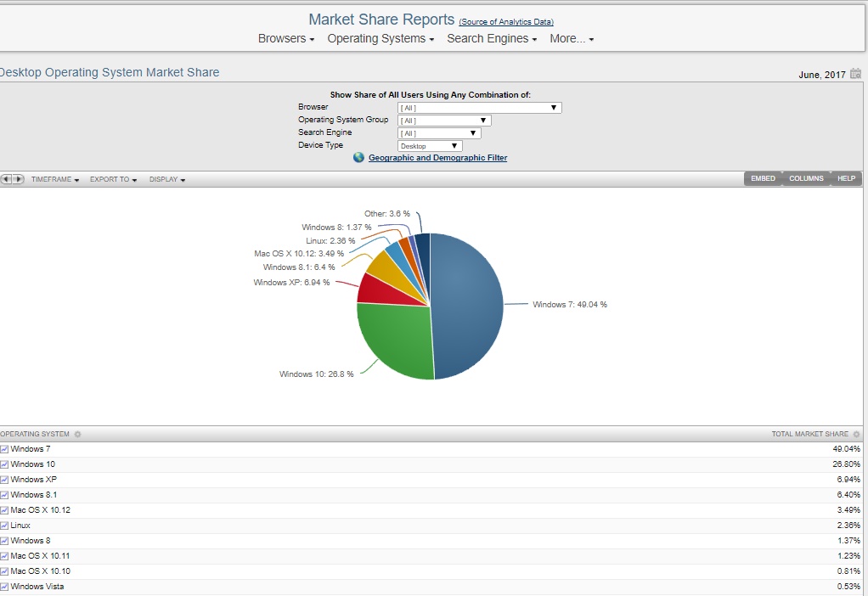Toggle the Windows XP row trend checkbox
Screen dimensions: 868x596
pyautogui.click(x=4, y=480)
